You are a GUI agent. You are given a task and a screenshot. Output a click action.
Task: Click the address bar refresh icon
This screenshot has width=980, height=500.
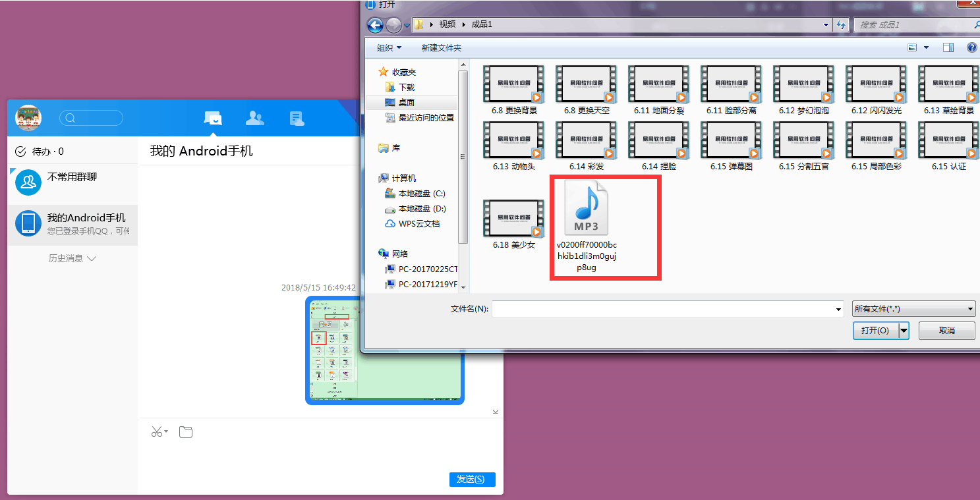pyautogui.click(x=841, y=25)
